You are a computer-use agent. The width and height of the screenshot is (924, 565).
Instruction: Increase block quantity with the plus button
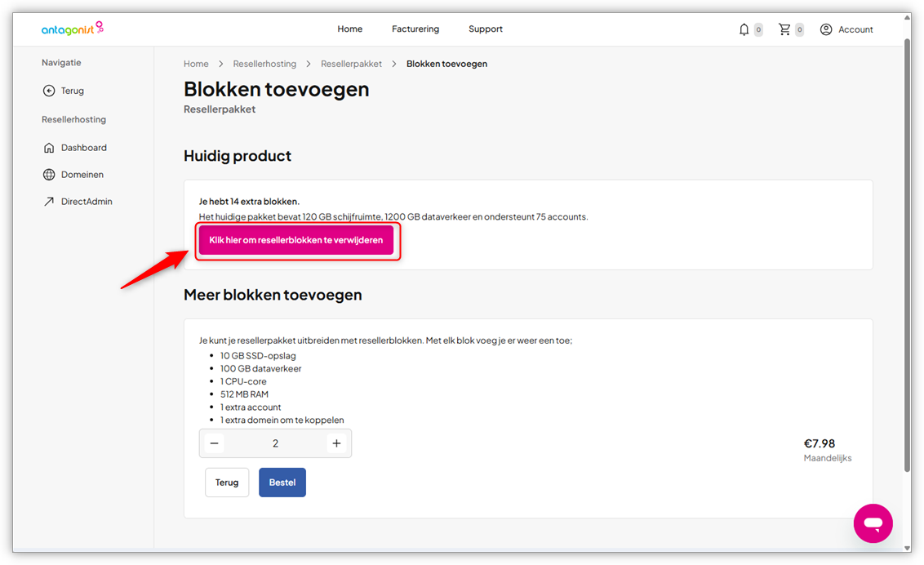click(x=336, y=443)
